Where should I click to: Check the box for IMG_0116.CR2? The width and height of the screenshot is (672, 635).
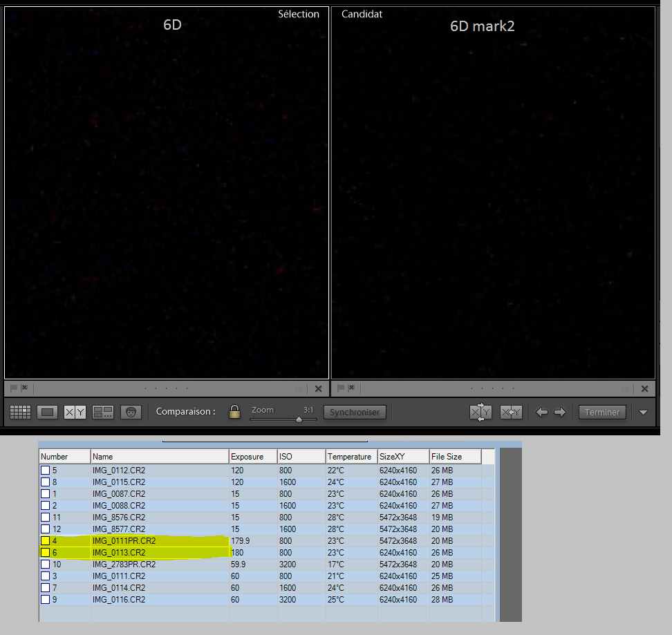pos(45,600)
